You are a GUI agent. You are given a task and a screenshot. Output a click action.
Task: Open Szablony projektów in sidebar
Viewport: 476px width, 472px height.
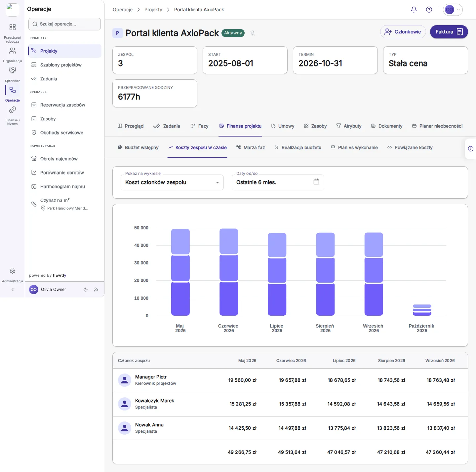64,65
